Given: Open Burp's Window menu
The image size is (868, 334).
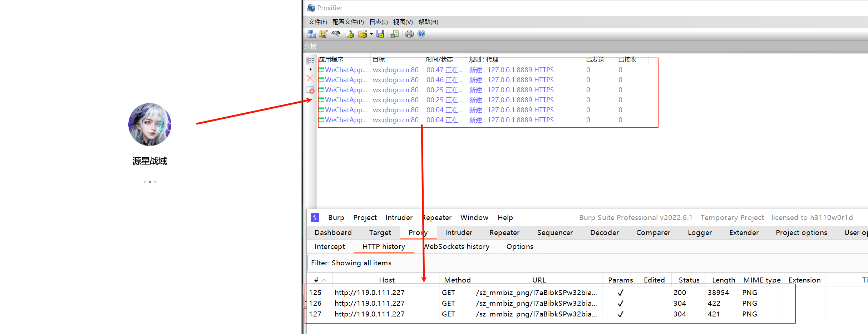Looking at the screenshot, I should pyautogui.click(x=474, y=217).
